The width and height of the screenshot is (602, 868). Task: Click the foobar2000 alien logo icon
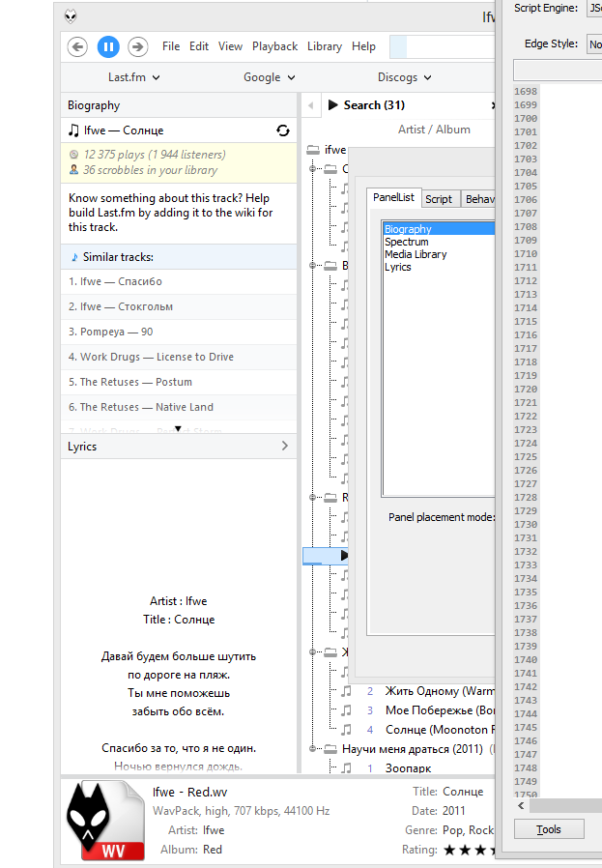click(71, 16)
